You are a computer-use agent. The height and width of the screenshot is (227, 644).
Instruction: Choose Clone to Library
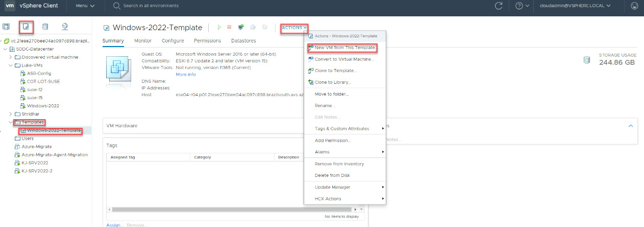click(345, 82)
